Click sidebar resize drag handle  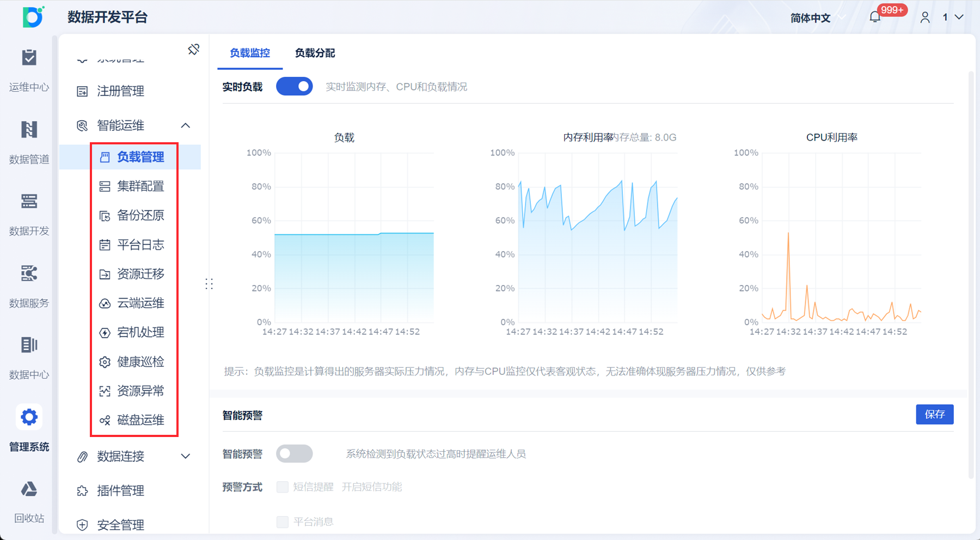(x=209, y=284)
